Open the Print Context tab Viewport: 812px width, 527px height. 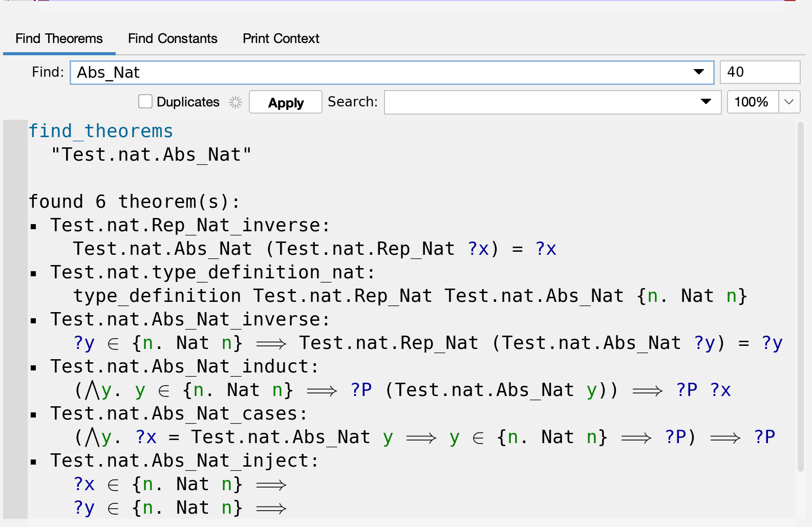pyautogui.click(x=281, y=38)
